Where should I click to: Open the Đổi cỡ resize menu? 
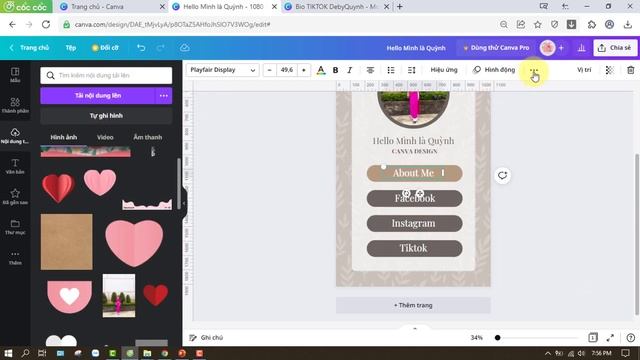105,48
